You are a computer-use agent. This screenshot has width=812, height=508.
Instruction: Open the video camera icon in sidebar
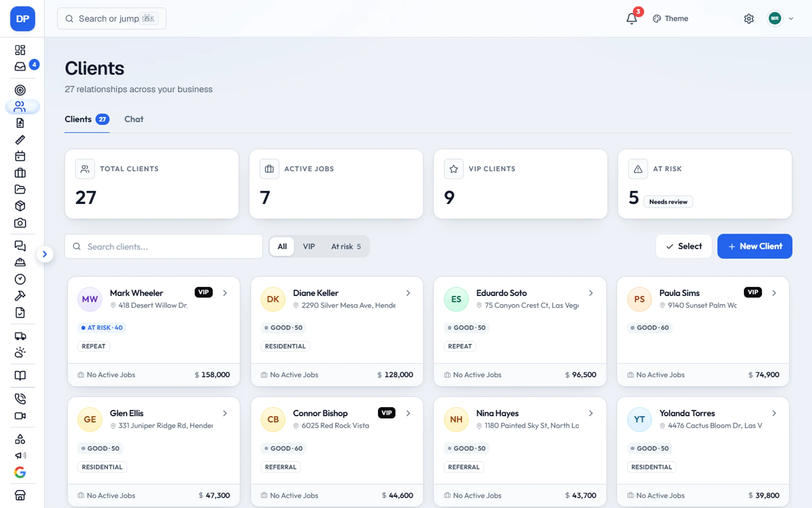(20, 416)
